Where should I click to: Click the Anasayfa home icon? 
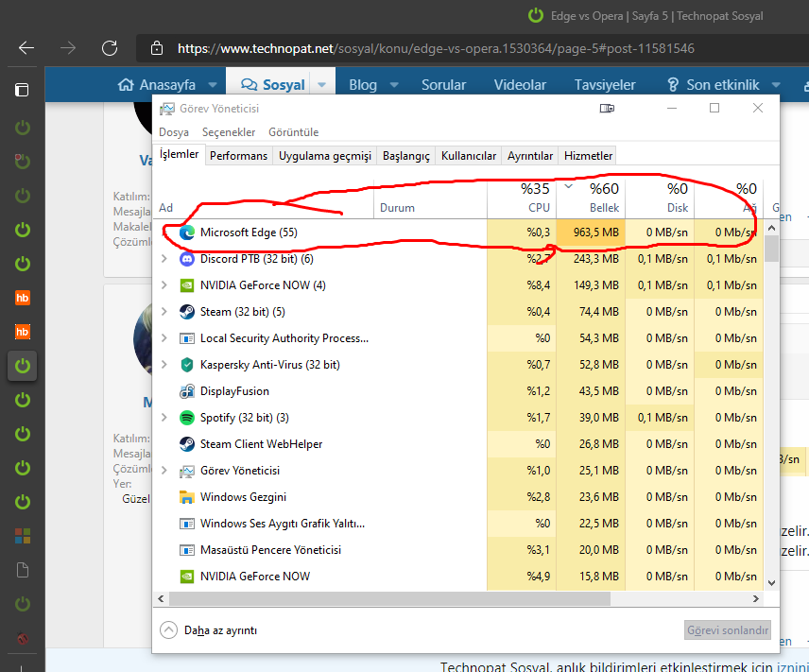[126, 85]
